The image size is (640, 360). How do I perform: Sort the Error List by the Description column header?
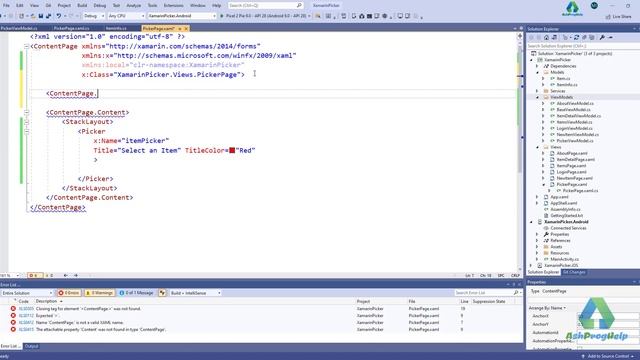coord(47,301)
